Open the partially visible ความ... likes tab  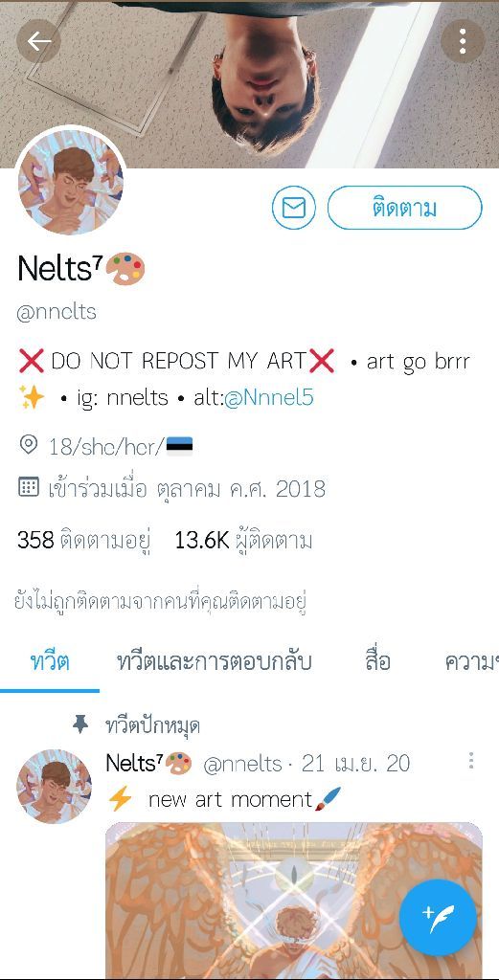[471, 661]
